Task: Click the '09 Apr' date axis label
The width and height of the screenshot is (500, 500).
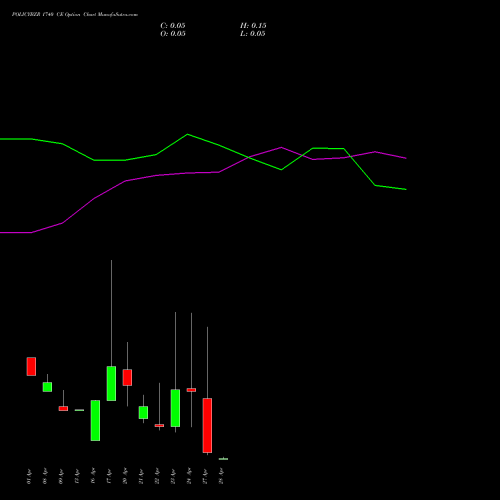Action: 61,476
